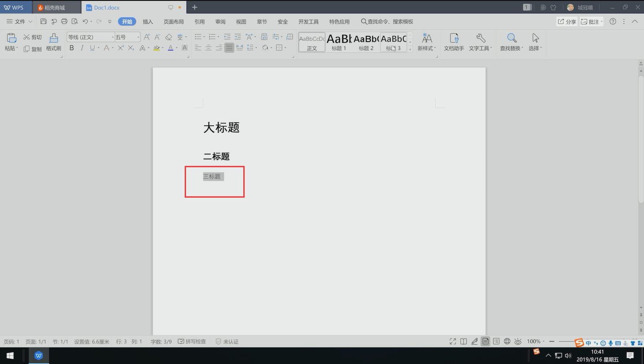Screen dimensions: 644x364
Task: Switch to outline view in status bar
Action: [496, 341]
